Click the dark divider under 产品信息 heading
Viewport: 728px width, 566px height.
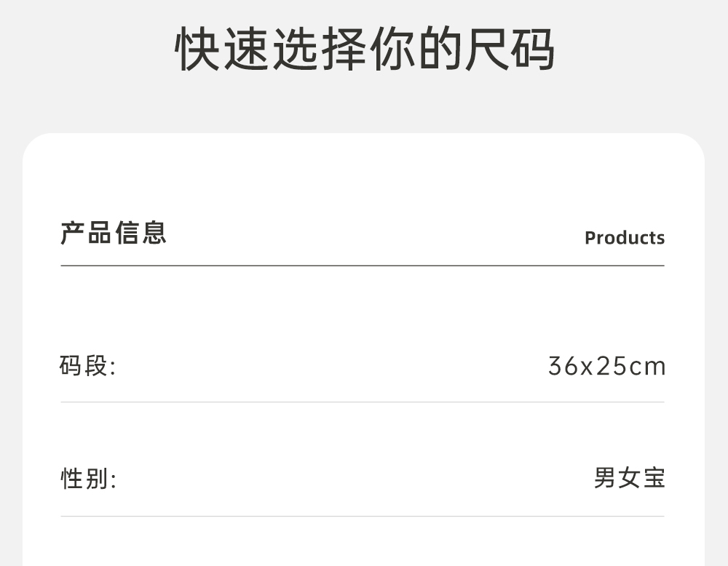363,266
